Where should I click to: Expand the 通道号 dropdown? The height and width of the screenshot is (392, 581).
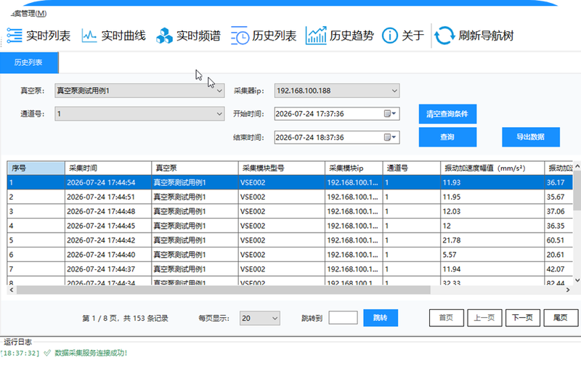pos(219,114)
